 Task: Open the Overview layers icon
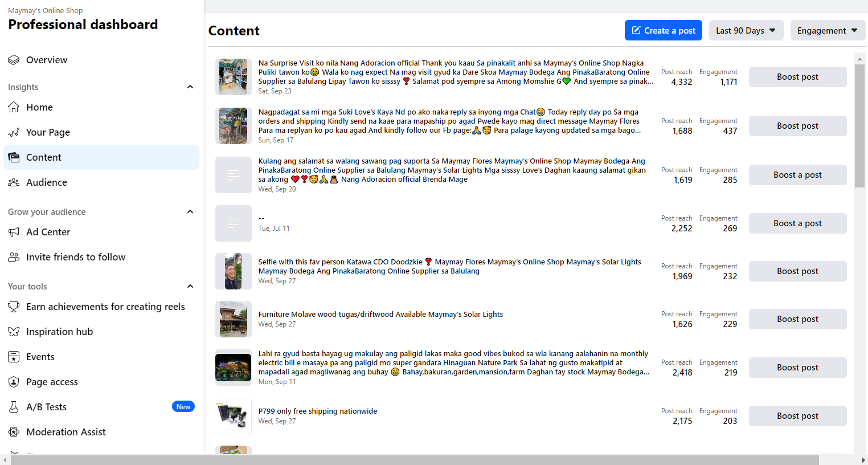click(14, 60)
